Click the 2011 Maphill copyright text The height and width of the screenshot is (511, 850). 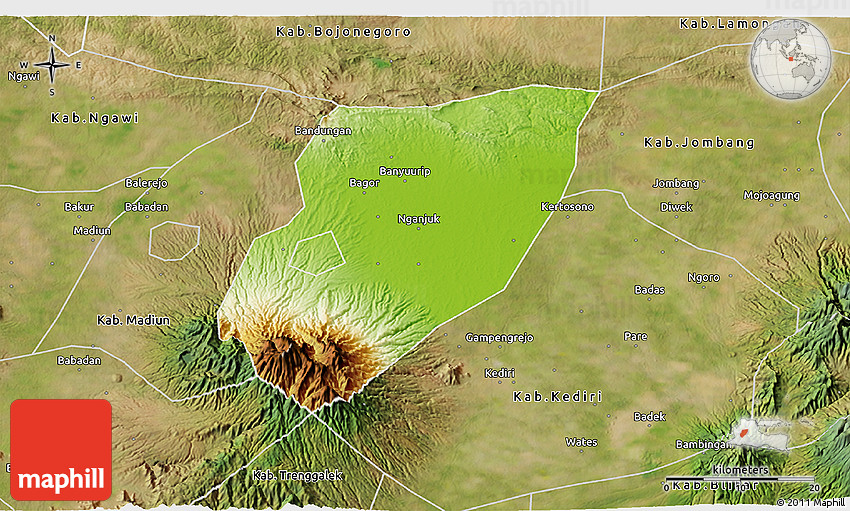coord(810,502)
